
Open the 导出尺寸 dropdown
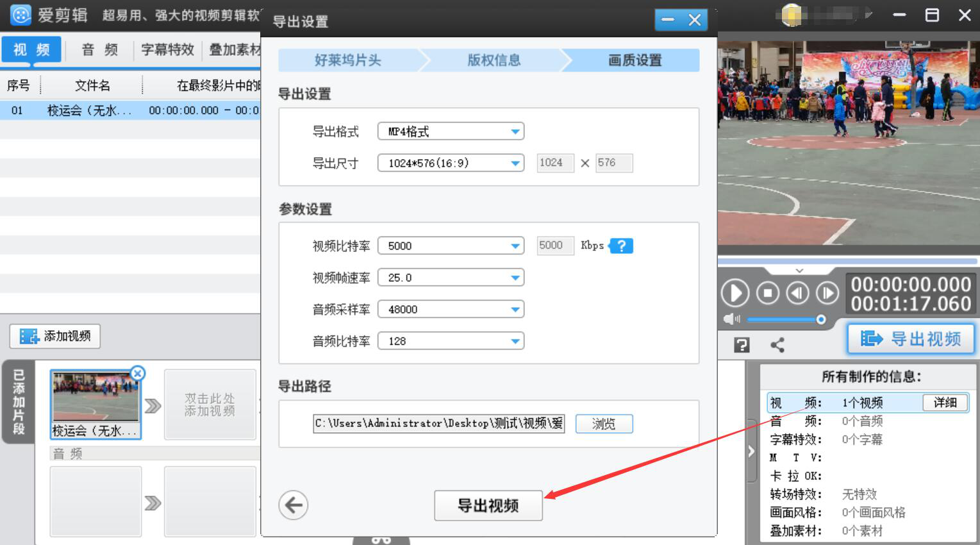[451, 163]
